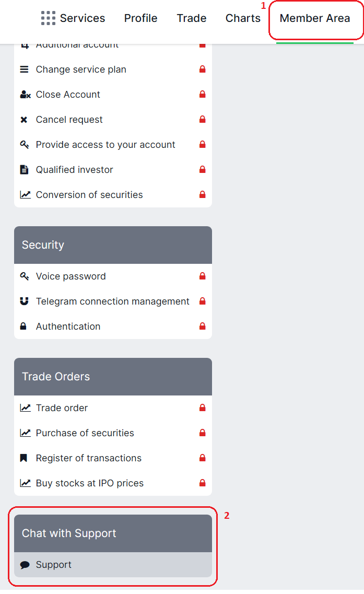
Task: Click the Support speech bubble icon
Action: tap(25, 565)
